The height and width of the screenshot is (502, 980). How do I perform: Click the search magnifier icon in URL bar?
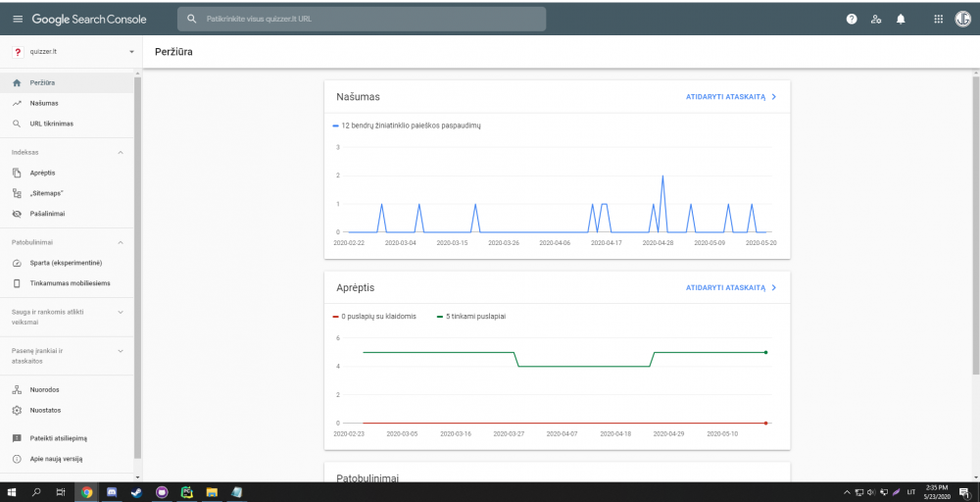192,20
